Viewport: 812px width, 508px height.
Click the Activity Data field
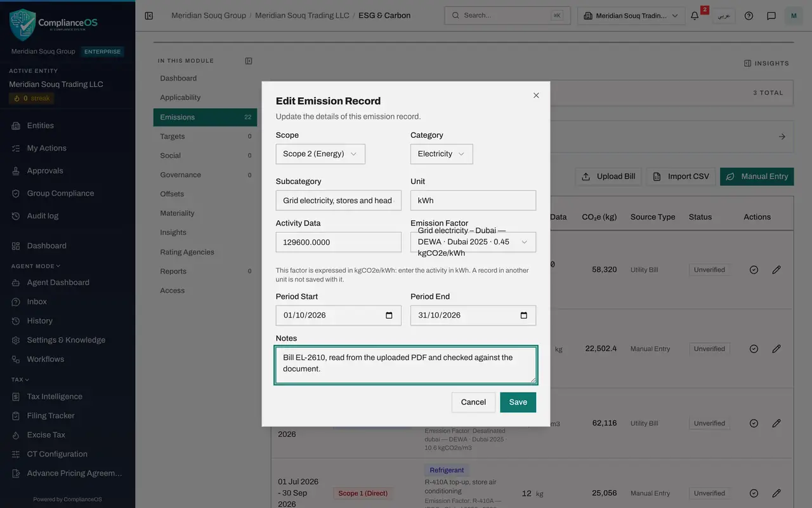[339, 242]
